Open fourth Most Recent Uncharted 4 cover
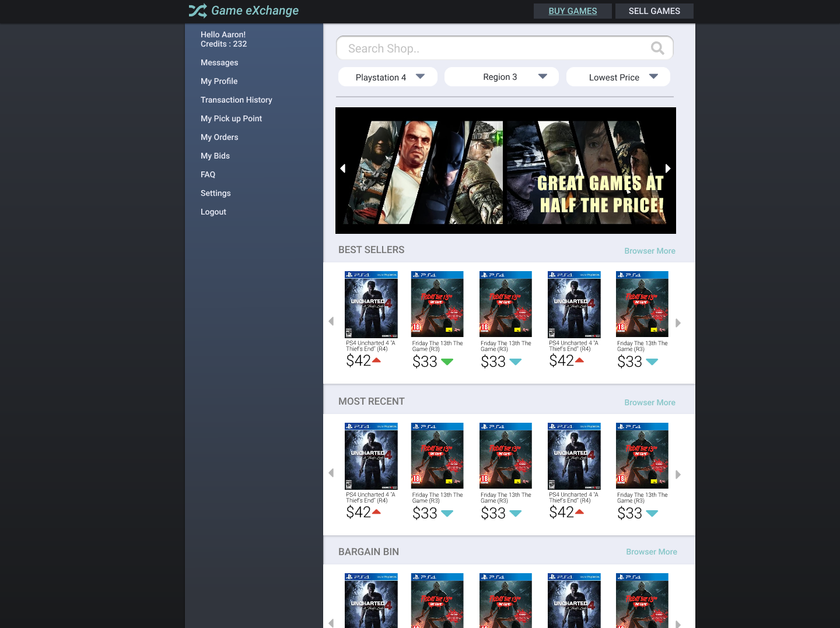 [574, 456]
